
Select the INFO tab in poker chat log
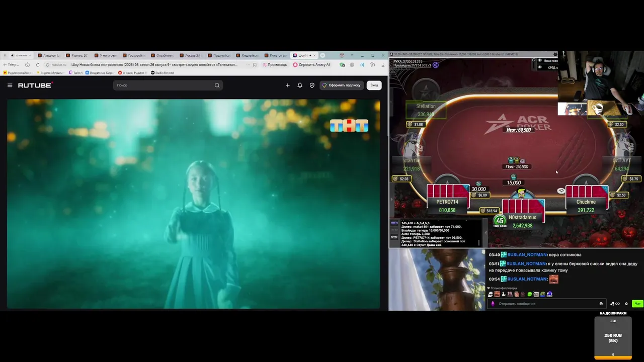pos(394,223)
